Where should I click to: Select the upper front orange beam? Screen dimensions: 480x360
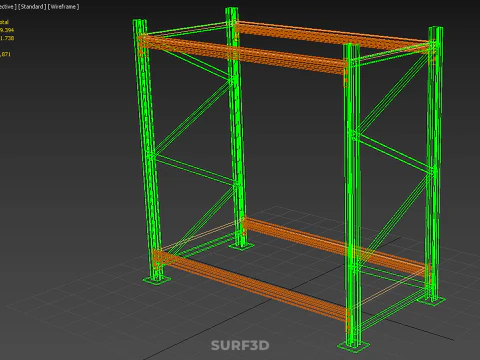click(243, 54)
